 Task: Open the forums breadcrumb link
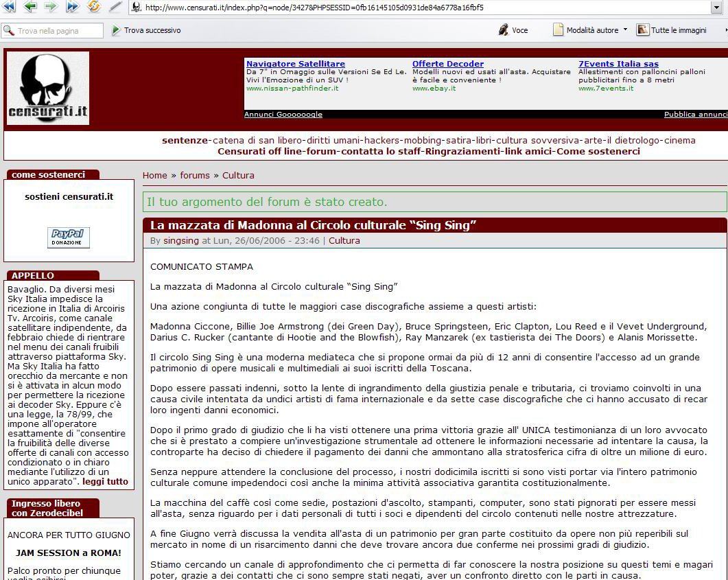[x=195, y=175]
